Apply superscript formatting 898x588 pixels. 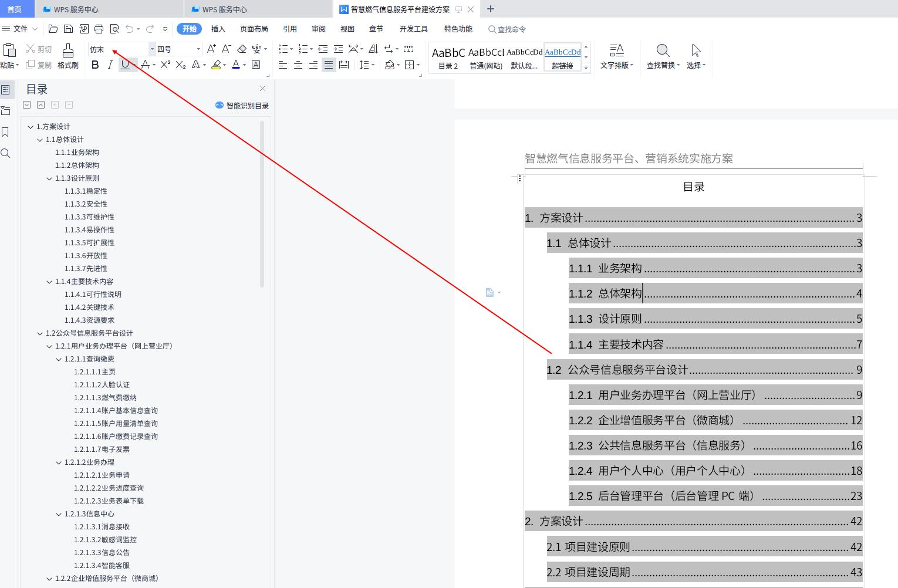166,65
